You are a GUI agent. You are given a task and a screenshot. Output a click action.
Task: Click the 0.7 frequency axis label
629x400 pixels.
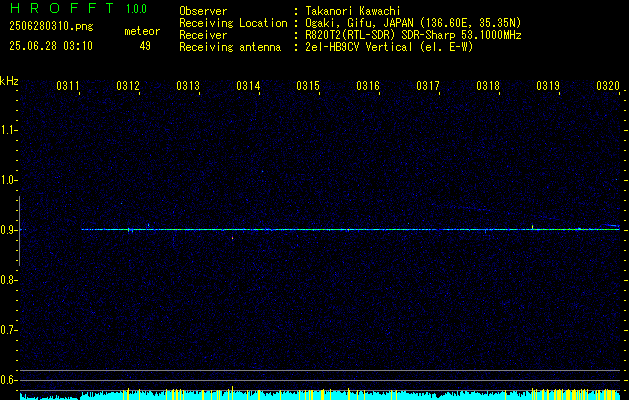point(8,330)
